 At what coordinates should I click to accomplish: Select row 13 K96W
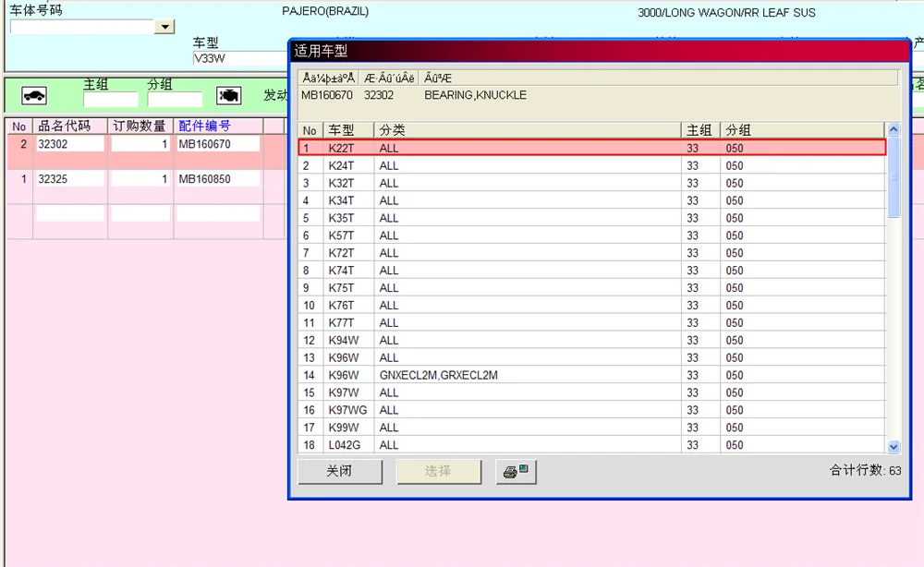click(591, 357)
